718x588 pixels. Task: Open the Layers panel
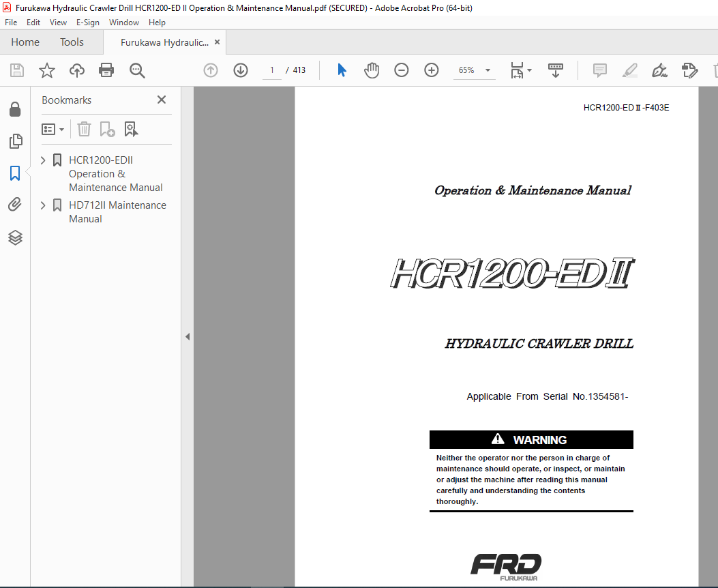(x=15, y=237)
